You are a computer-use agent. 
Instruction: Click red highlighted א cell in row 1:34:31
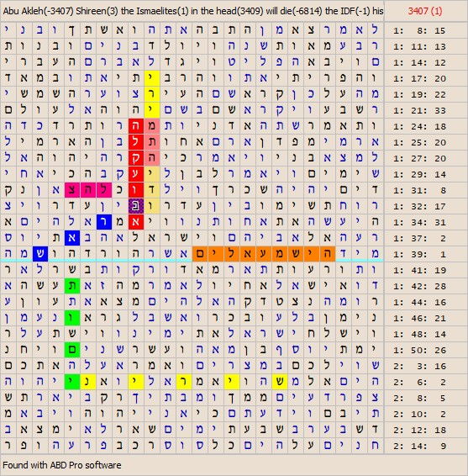coord(136,222)
